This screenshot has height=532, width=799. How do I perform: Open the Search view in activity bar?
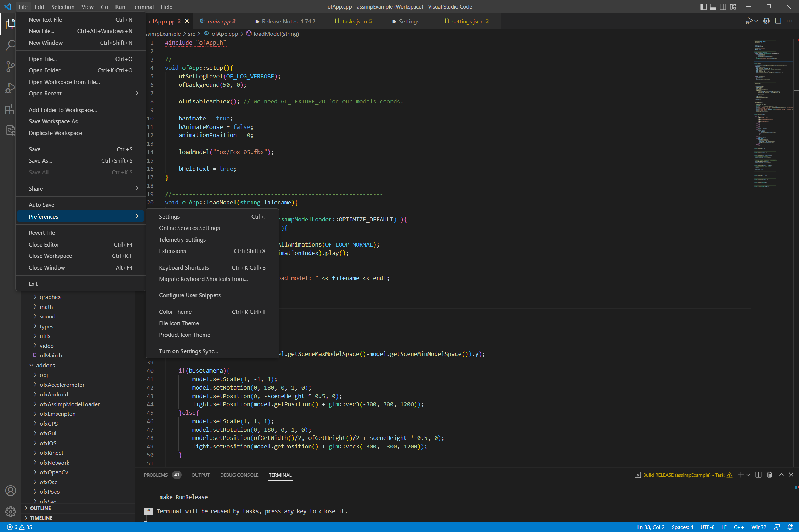[x=11, y=45]
